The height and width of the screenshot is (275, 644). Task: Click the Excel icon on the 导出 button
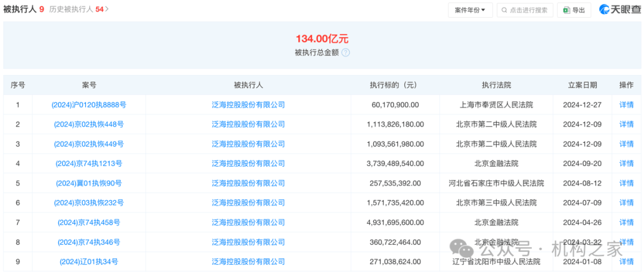(565, 10)
